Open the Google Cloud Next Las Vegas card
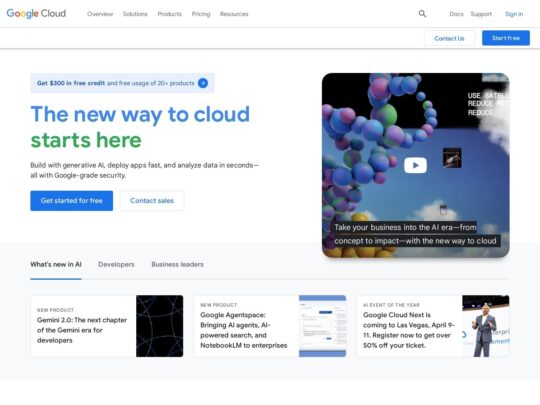Image resolution: width=540 pixels, height=405 pixels. tap(433, 326)
